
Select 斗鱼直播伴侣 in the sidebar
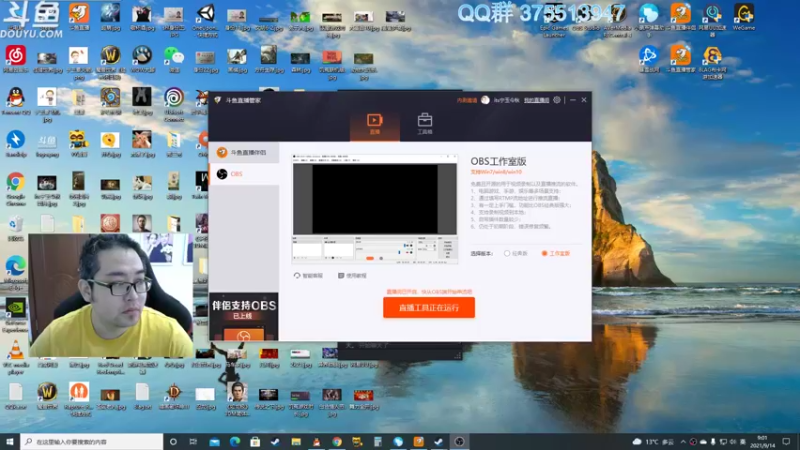pyautogui.click(x=244, y=153)
